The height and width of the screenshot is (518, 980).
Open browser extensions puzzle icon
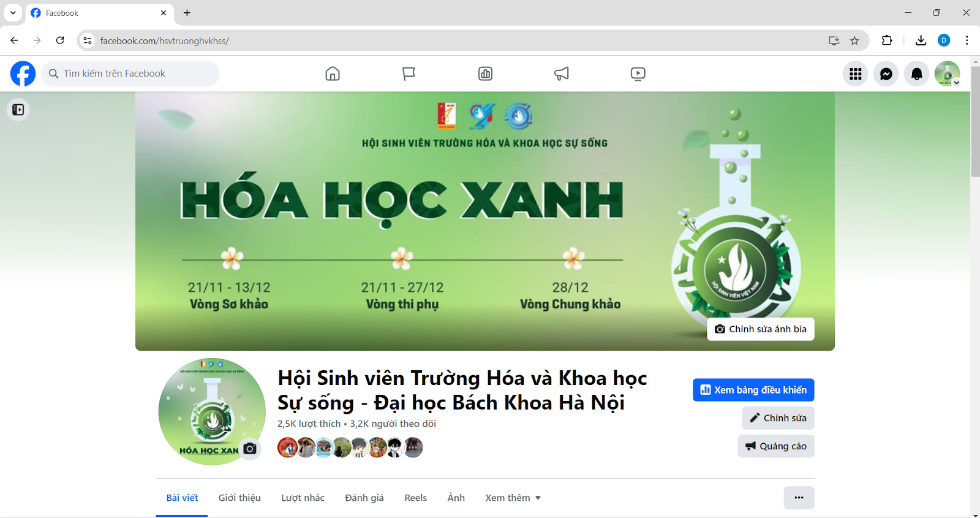point(887,40)
